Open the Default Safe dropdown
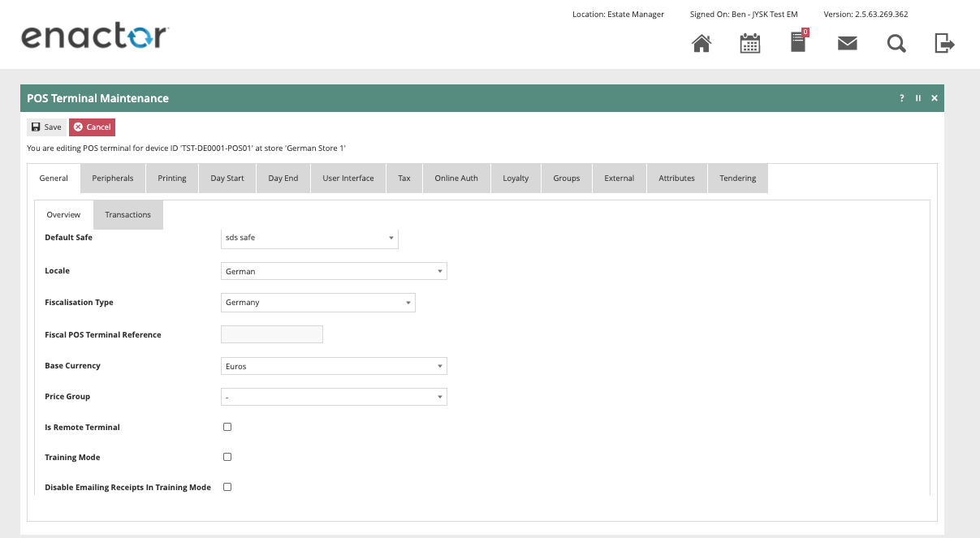 (x=309, y=238)
